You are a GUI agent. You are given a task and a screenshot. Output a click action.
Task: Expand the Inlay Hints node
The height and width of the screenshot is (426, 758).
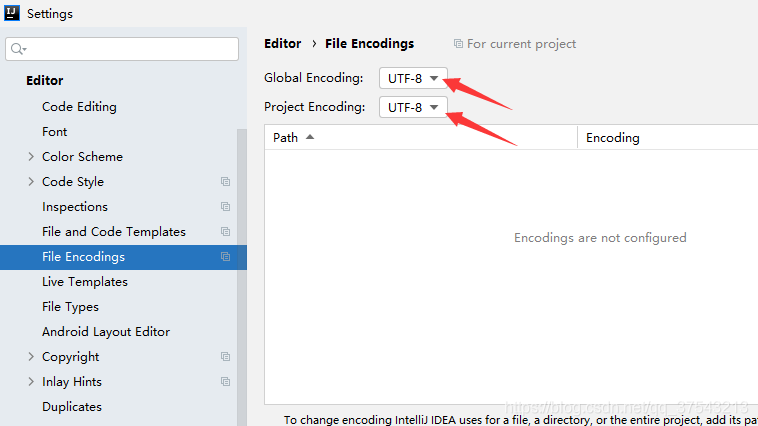tap(31, 382)
